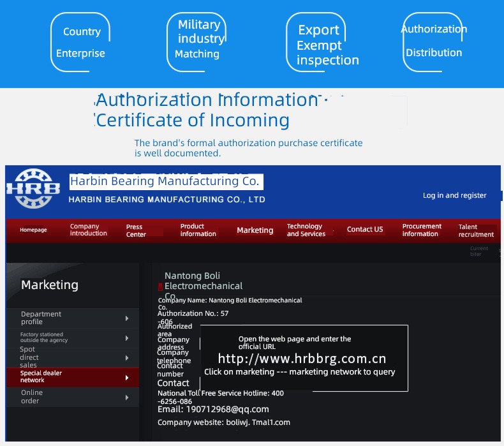Click the Authorized area label

pyautogui.click(x=175, y=330)
